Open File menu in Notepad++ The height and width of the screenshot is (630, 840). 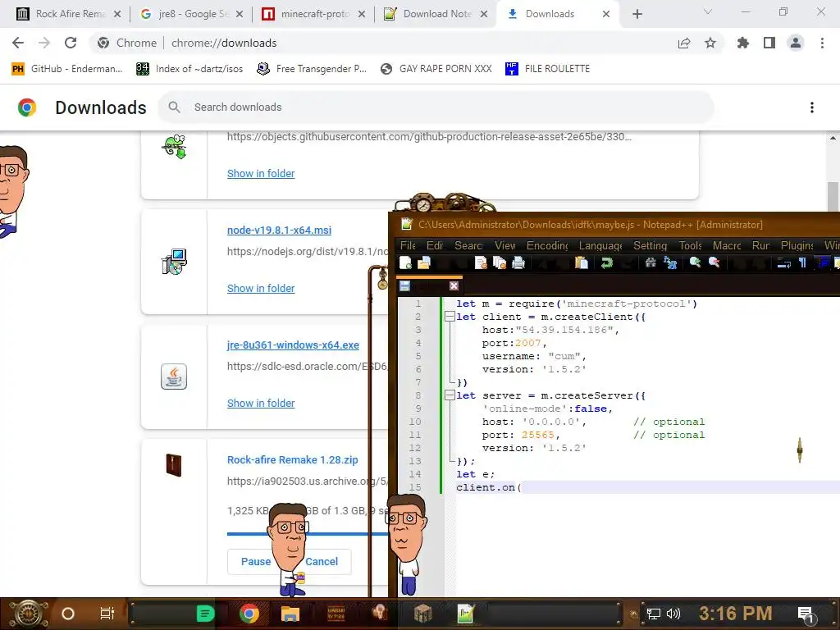tap(408, 245)
